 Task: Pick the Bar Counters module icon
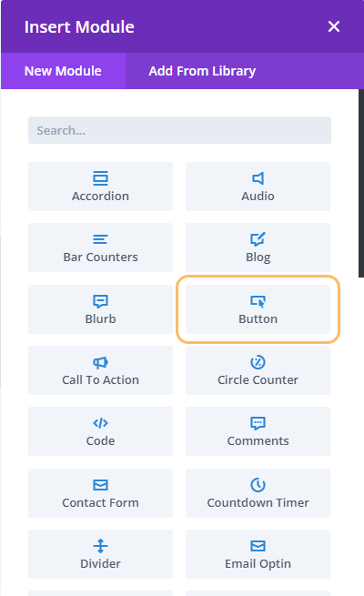click(100, 239)
